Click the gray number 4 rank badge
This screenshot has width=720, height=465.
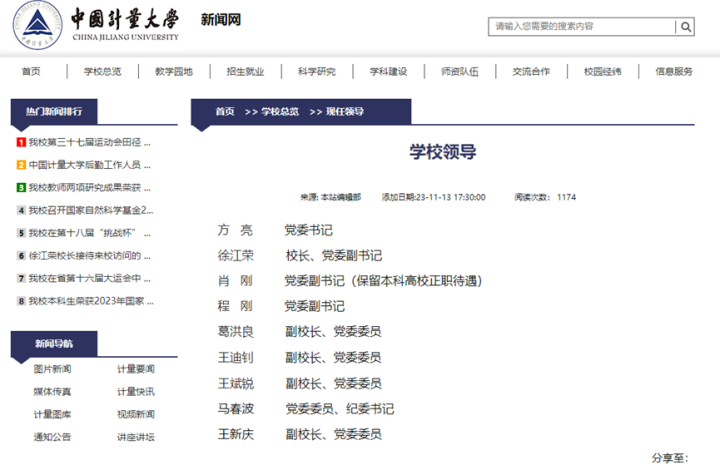[x=21, y=210]
